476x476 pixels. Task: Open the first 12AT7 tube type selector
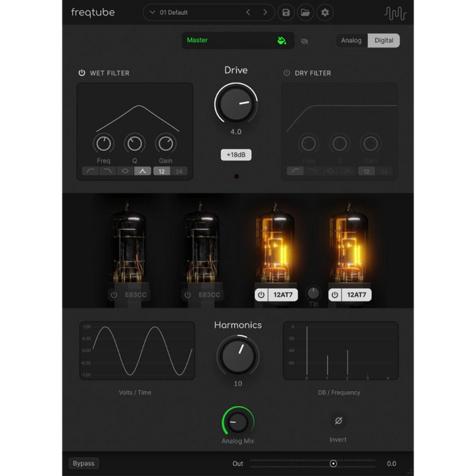pos(283,294)
